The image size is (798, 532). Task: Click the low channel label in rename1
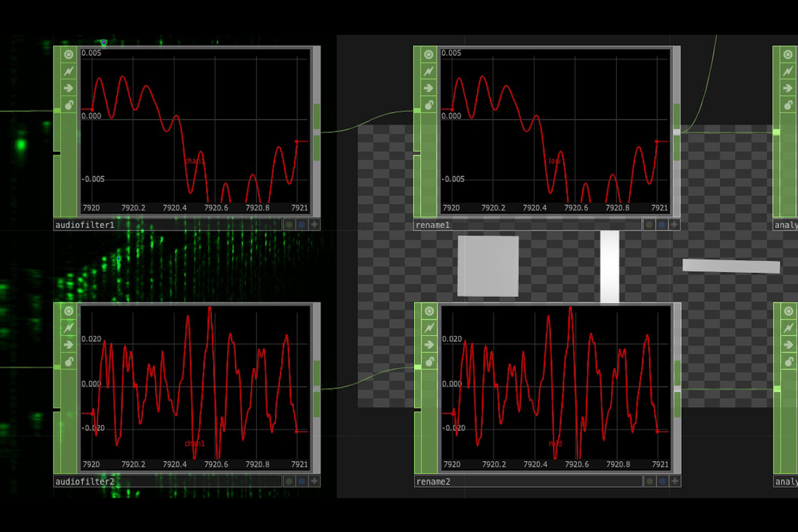tap(554, 161)
